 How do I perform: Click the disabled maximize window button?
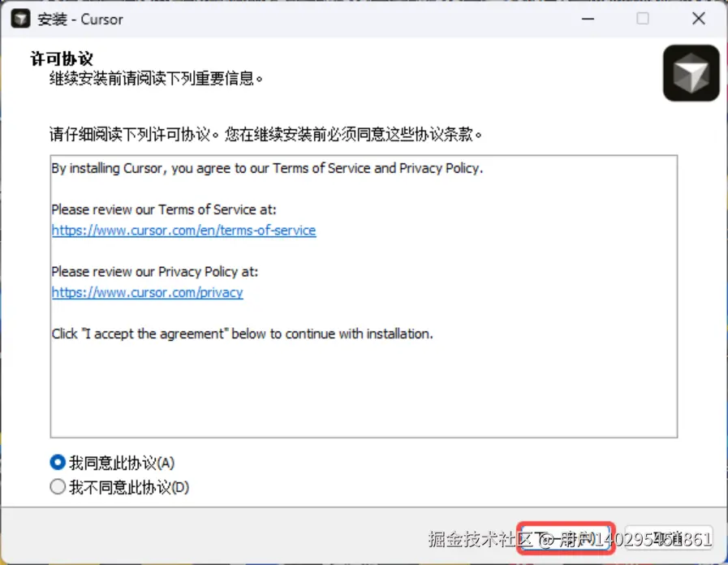coord(643,19)
